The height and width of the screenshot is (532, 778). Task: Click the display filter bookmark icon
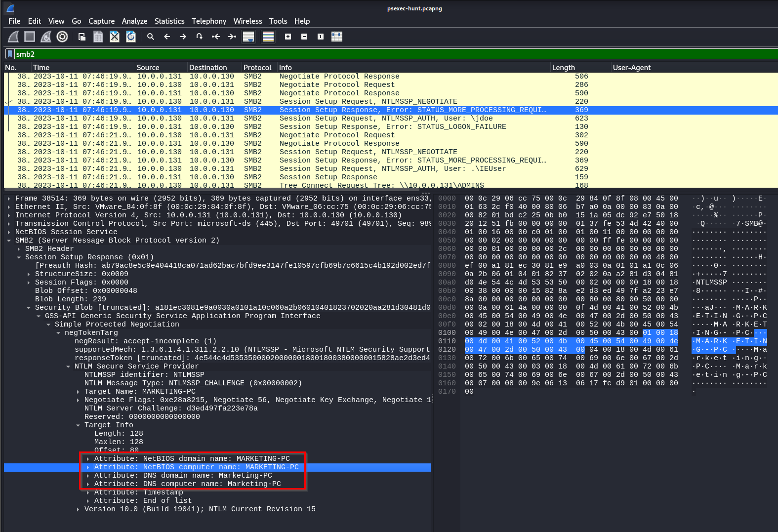(9, 54)
